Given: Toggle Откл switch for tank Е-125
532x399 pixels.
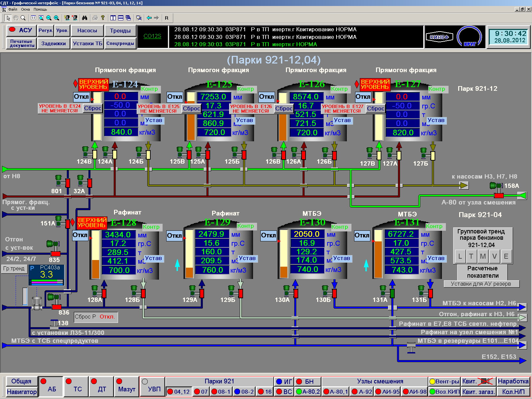Looking at the screenshot, I should (175, 97).
